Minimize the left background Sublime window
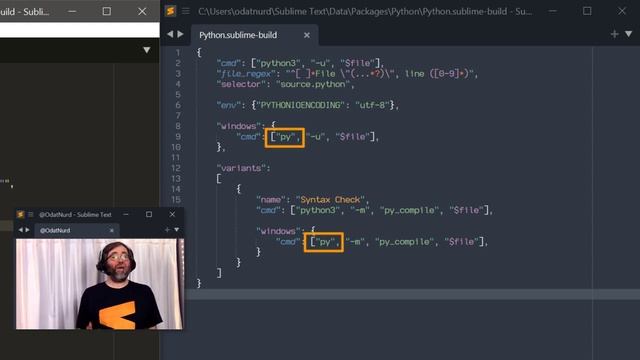This screenshot has height=360, width=640. coord(72,11)
